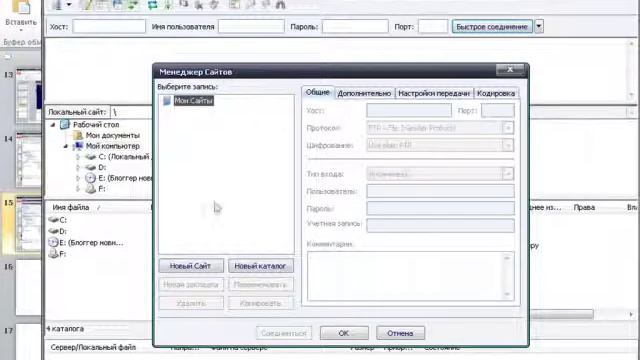The image size is (640, 360).
Task: Switch to the Дополнительно tab
Action: 364,93
